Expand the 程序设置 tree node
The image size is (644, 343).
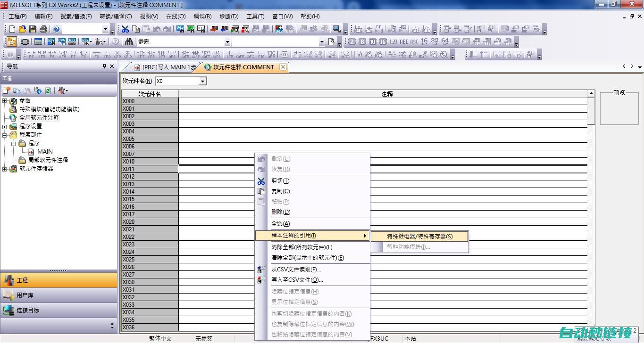click(5, 126)
